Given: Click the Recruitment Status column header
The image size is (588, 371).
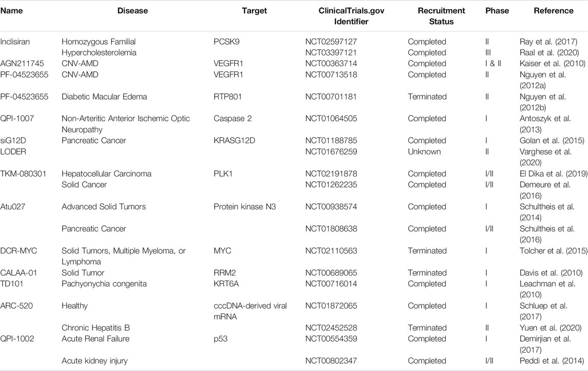Looking at the screenshot, I should click(x=441, y=16).
